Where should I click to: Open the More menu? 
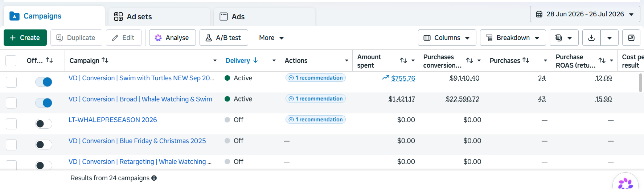click(271, 38)
